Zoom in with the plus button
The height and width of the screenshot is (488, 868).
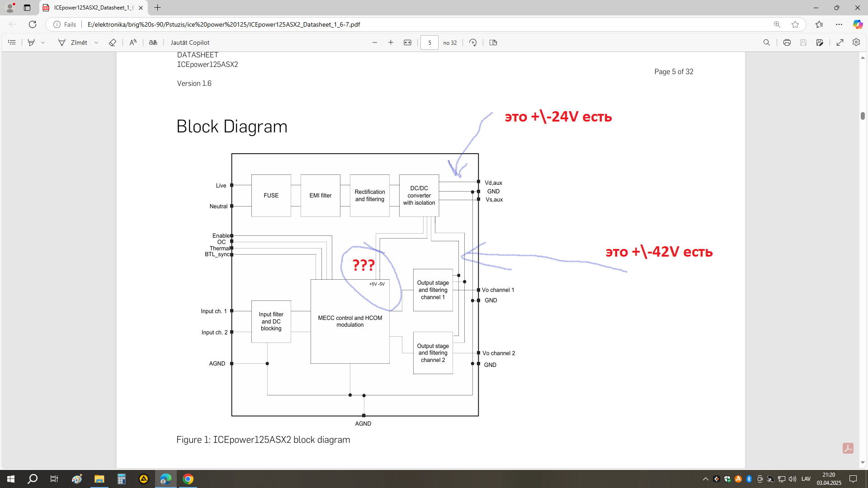(x=391, y=42)
